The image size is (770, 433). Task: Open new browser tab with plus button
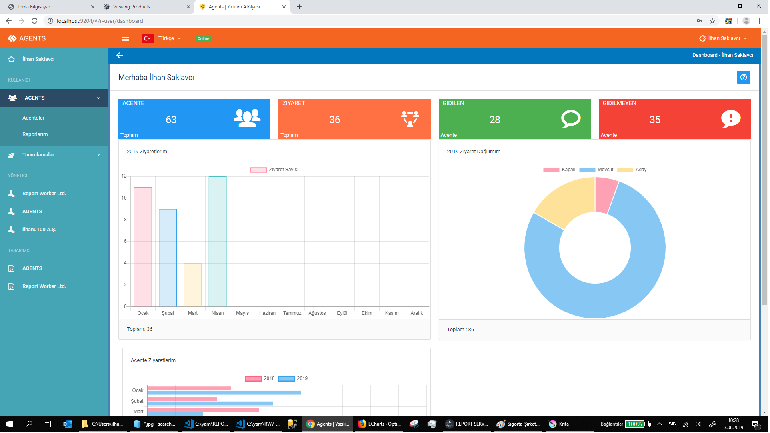[x=299, y=6]
